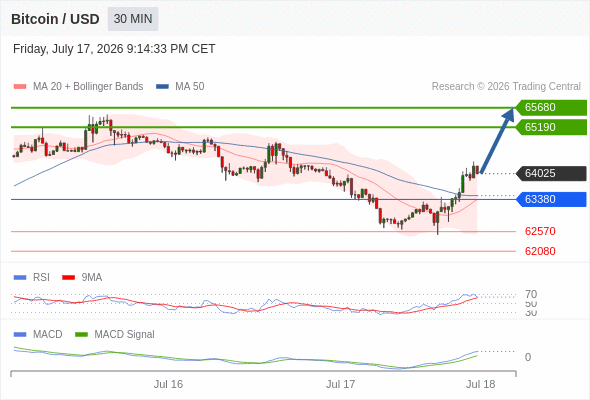
Task: Click the 65680 resistance price tag
Action: click(550, 108)
